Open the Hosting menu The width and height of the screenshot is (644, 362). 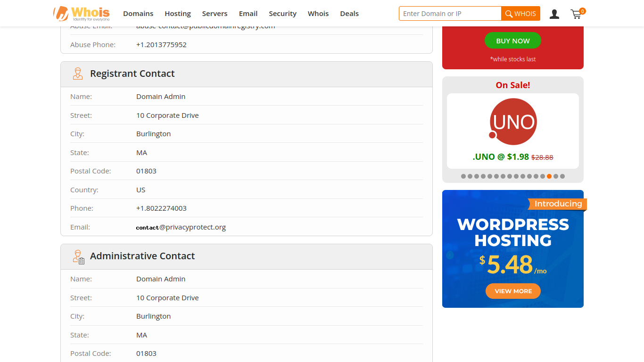click(x=178, y=14)
